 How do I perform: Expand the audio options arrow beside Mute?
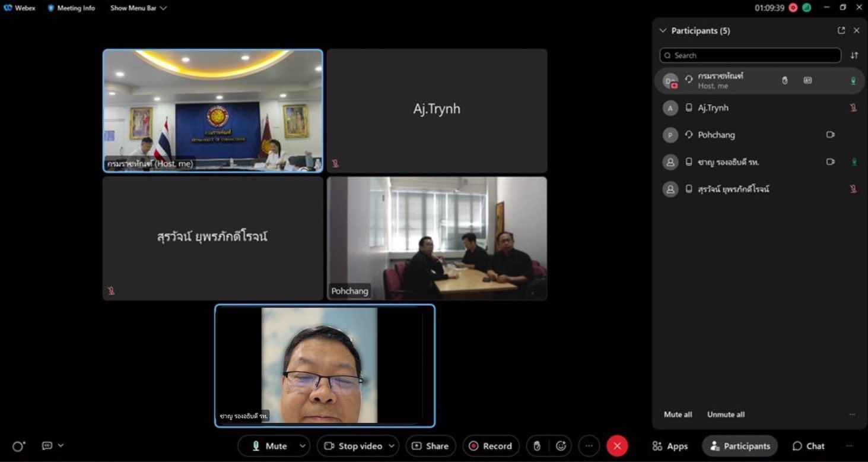coord(303,446)
